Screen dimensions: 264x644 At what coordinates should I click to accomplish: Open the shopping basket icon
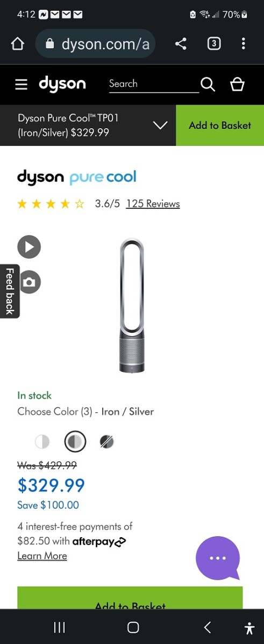point(237,84)
